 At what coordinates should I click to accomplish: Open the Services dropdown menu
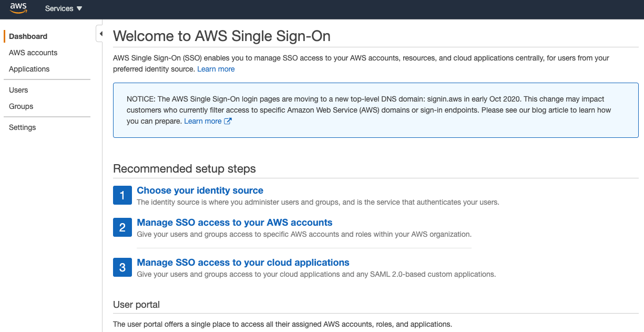[x=64, y=8]
